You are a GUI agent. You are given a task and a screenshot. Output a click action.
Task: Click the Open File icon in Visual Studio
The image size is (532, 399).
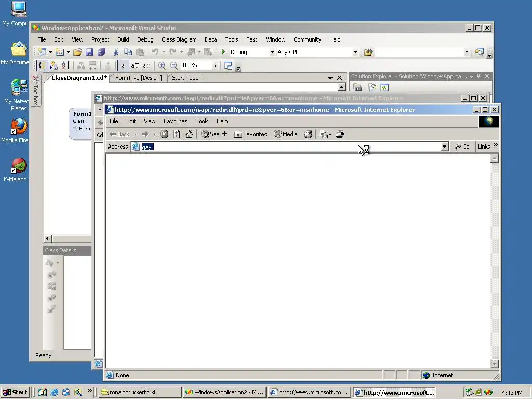pos(77,52)
